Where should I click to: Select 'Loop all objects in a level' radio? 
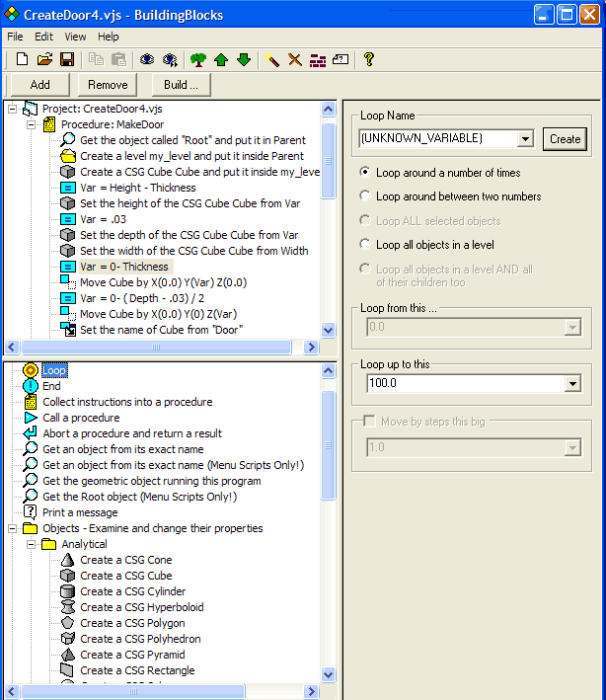pyautogui.click(x=366, y=244)
